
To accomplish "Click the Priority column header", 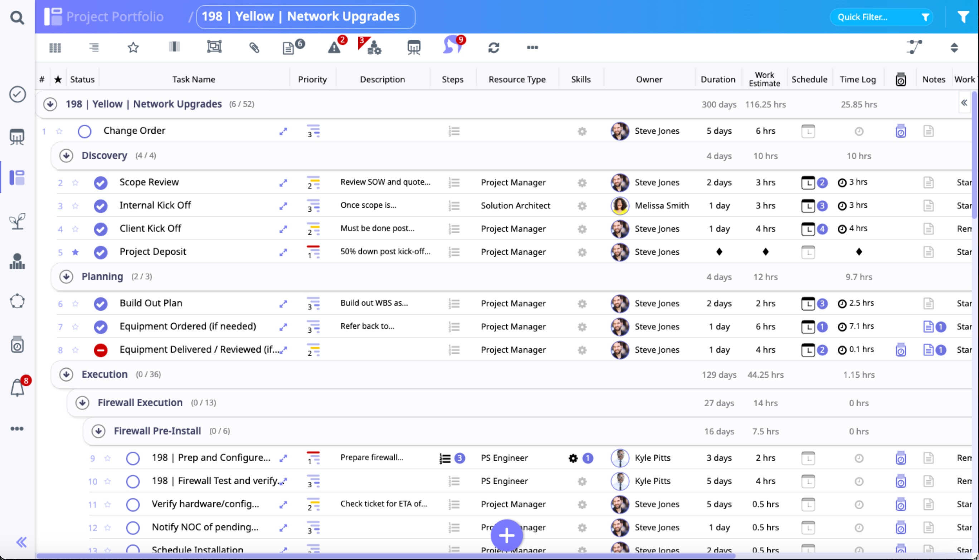I will pos(312,79).
